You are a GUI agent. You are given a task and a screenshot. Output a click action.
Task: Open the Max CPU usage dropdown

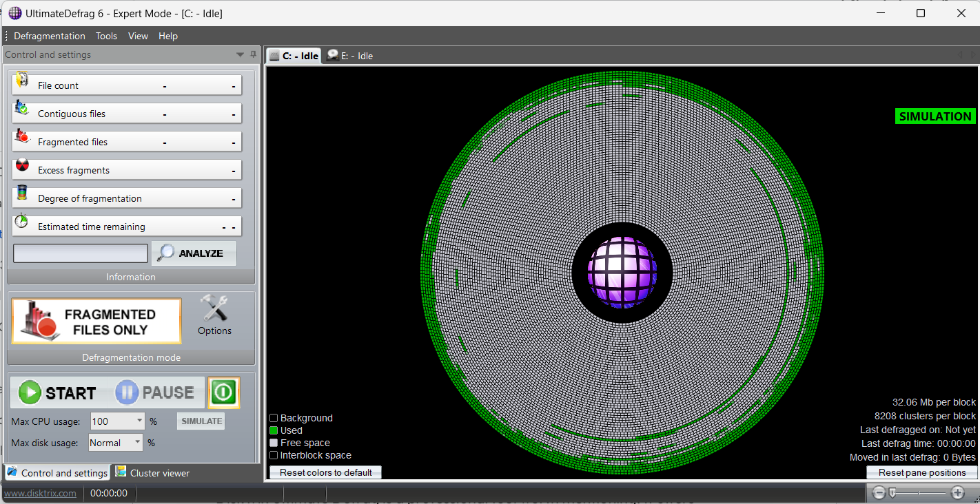click(140, 421)
